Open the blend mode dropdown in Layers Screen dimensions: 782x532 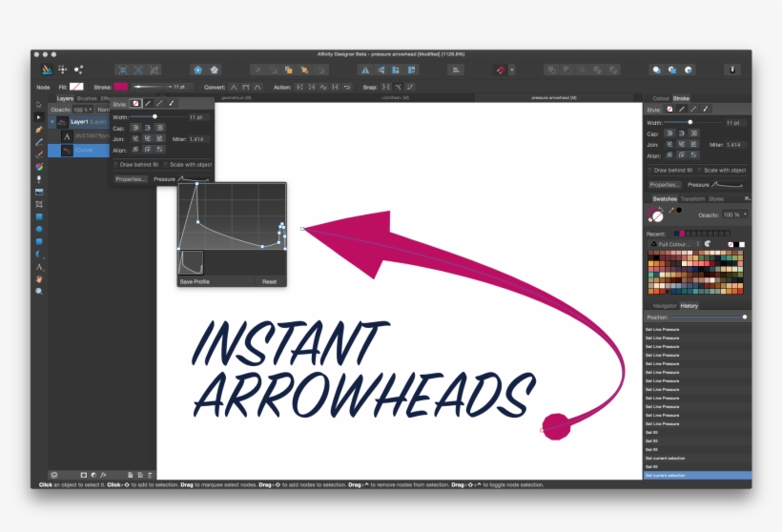tap(103, 110)
